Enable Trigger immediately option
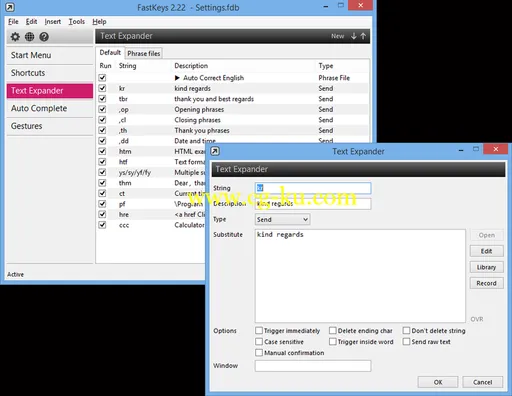 click(x=259, y=330)
